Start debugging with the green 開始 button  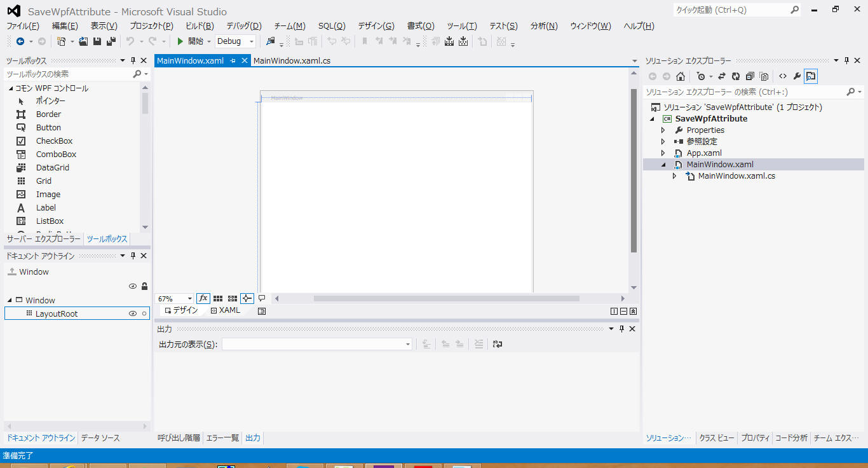click(190, 41)
